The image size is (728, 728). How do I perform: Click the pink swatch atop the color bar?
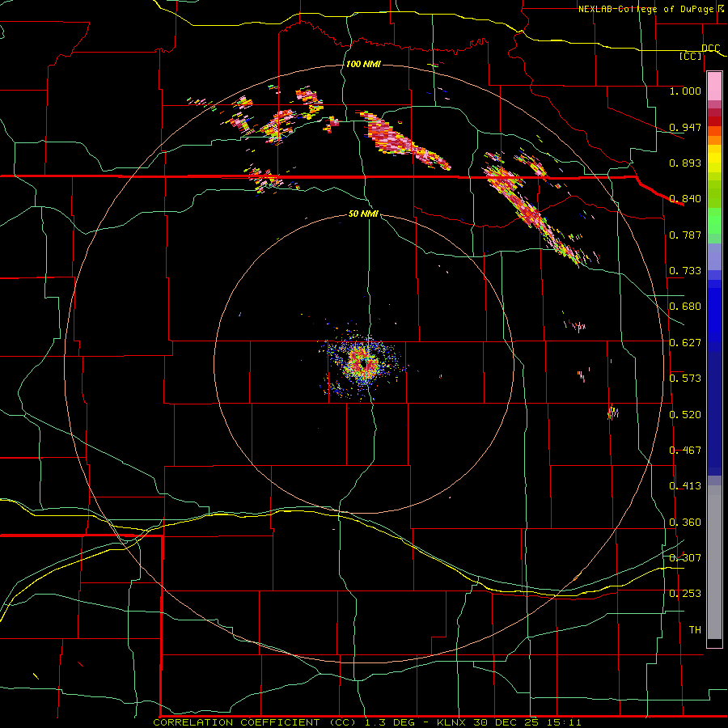pos(714,86)
